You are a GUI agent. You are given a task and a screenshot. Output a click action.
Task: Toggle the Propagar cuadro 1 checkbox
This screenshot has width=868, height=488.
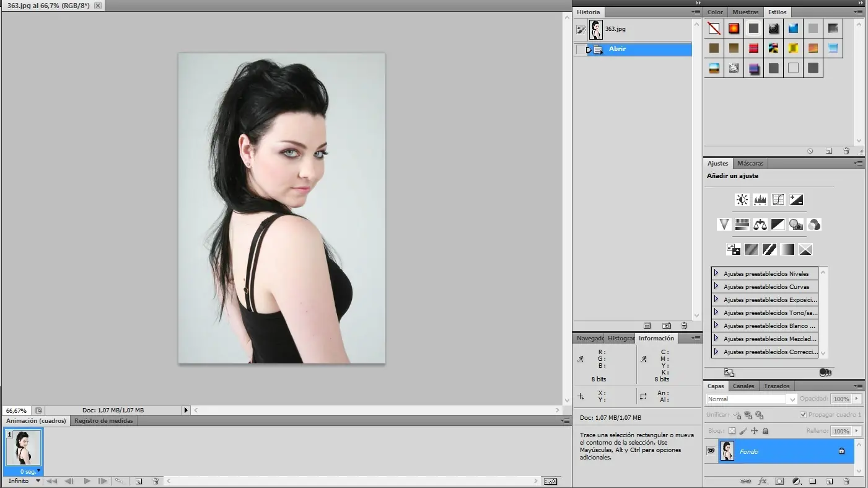pyautogui.click(x=804, y=415)
